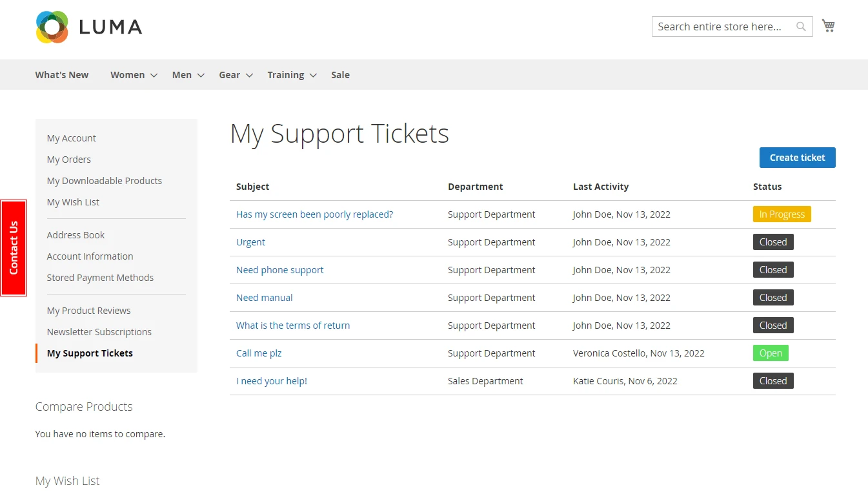
Task: Open ticket 'Has my screen been poorly replaced?'
Action: (314, 214)
